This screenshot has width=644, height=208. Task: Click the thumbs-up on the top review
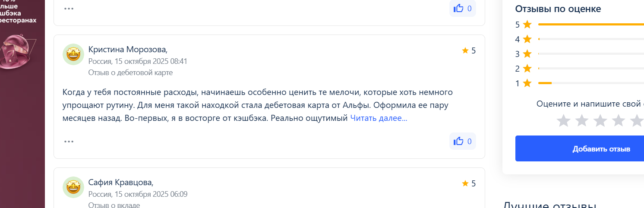pyautogui.click(x=462, y=8)
